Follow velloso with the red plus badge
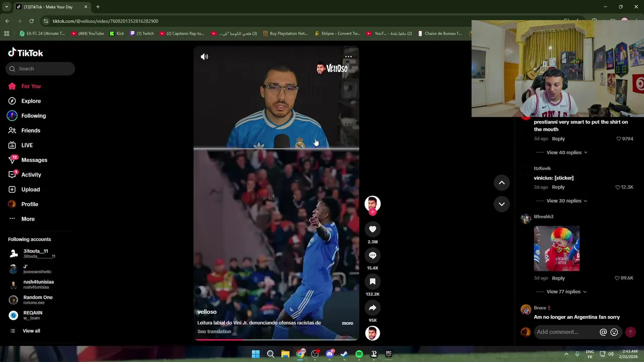The height and width of the screenshot is (362, 644). (372, 212)
